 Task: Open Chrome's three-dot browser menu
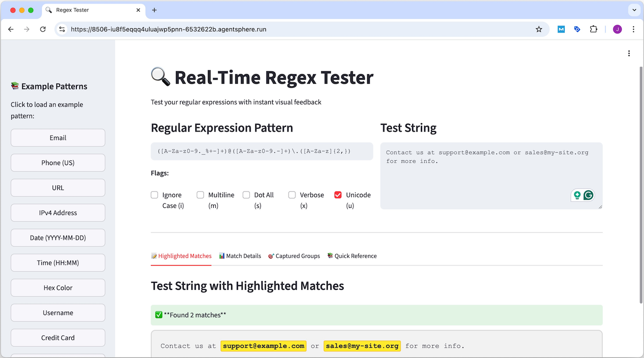(634, 29)
